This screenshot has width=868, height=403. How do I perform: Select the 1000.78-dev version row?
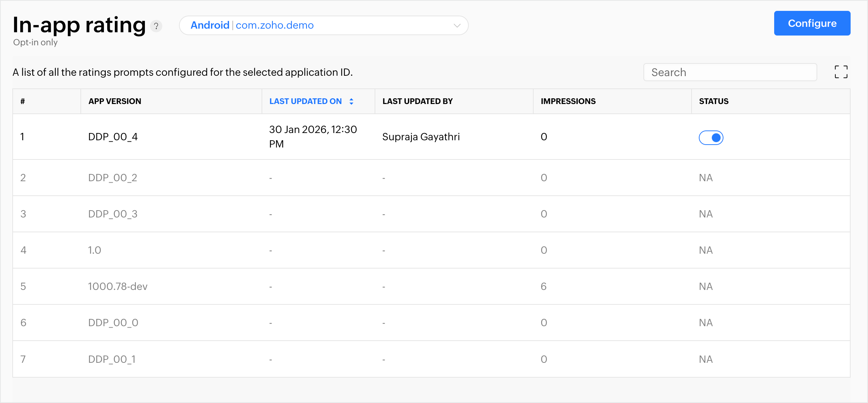point(118,287)
